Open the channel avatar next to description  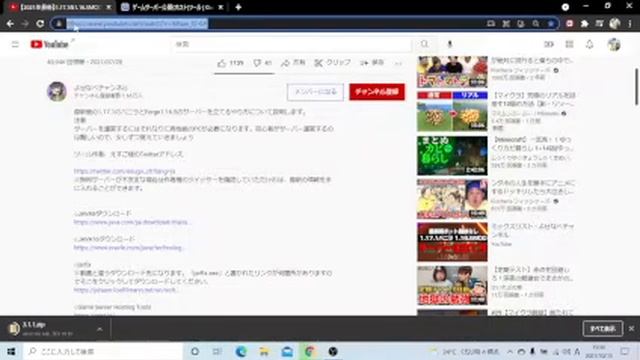click(57, 91)
